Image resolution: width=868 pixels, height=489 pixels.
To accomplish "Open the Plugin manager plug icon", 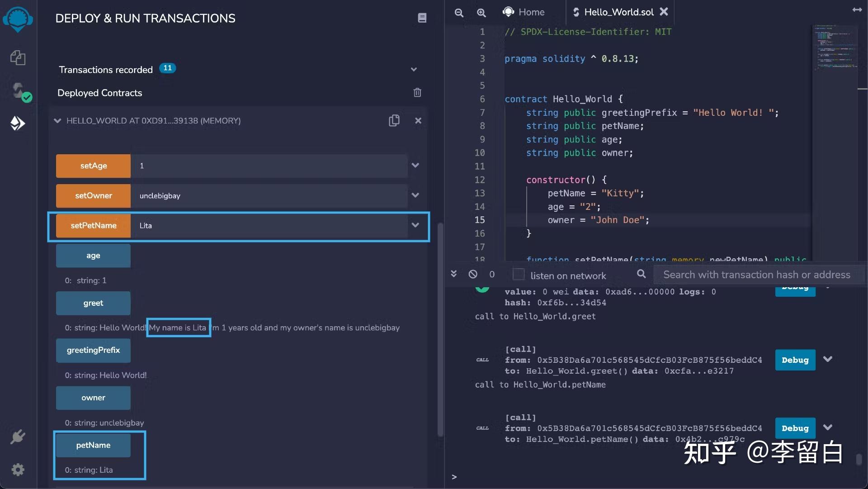I will [18, 437].
